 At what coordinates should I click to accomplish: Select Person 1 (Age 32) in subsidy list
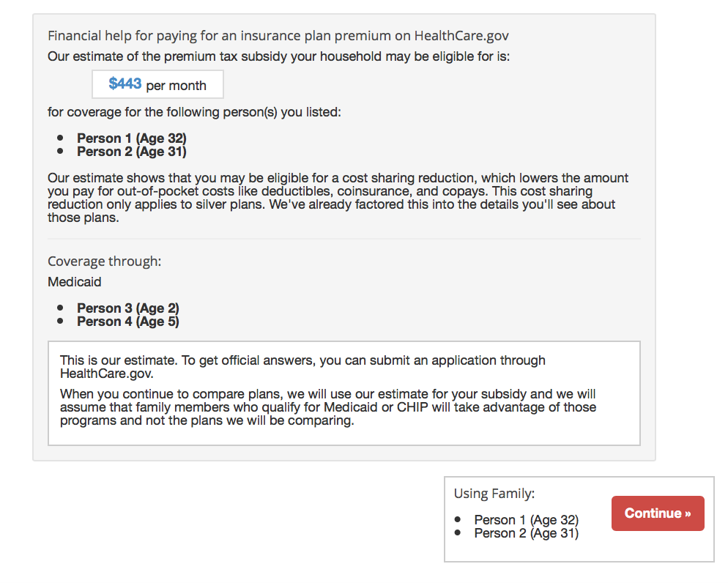point(132,138)
